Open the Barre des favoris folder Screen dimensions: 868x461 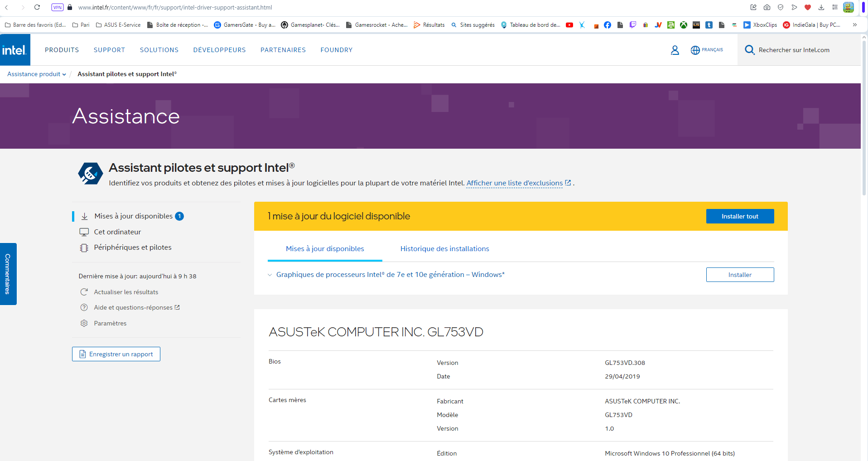(x=35, y=25)
